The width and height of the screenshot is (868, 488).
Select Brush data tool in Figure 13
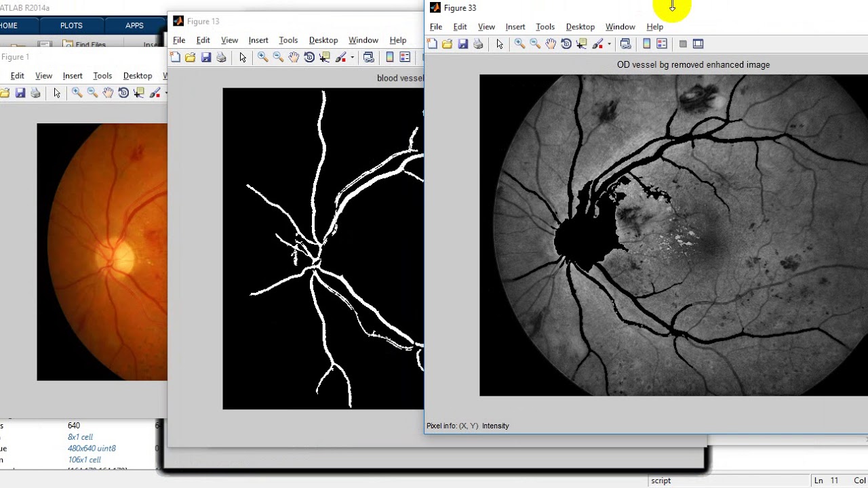[x=340, y=58]
